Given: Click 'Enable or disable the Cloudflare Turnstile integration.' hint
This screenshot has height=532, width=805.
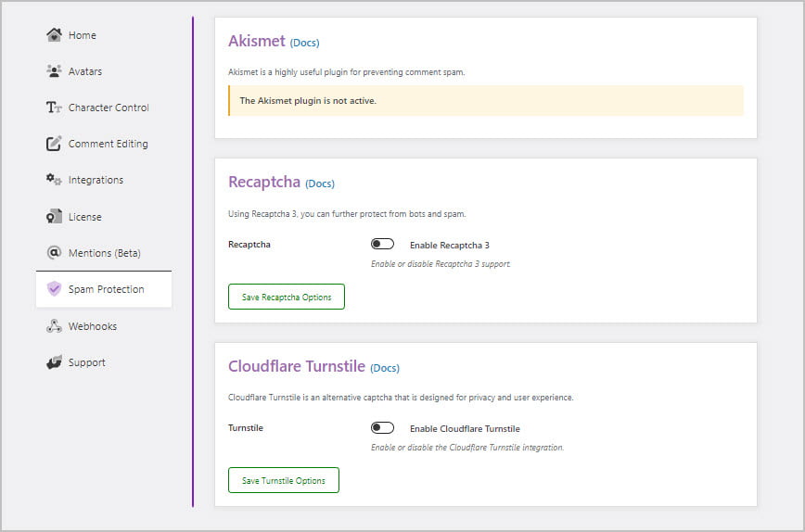Looking at the screenshot, I should coord(467,448).
